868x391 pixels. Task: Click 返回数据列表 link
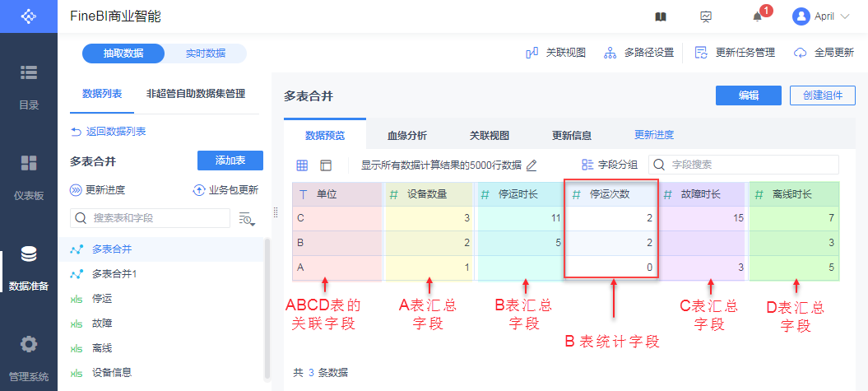pos(109,132)
